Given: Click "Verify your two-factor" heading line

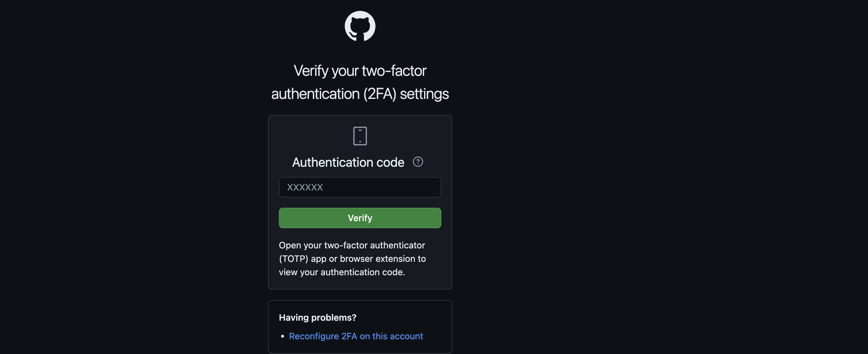Looking at the screenshot, I should (x=360, y=71).
